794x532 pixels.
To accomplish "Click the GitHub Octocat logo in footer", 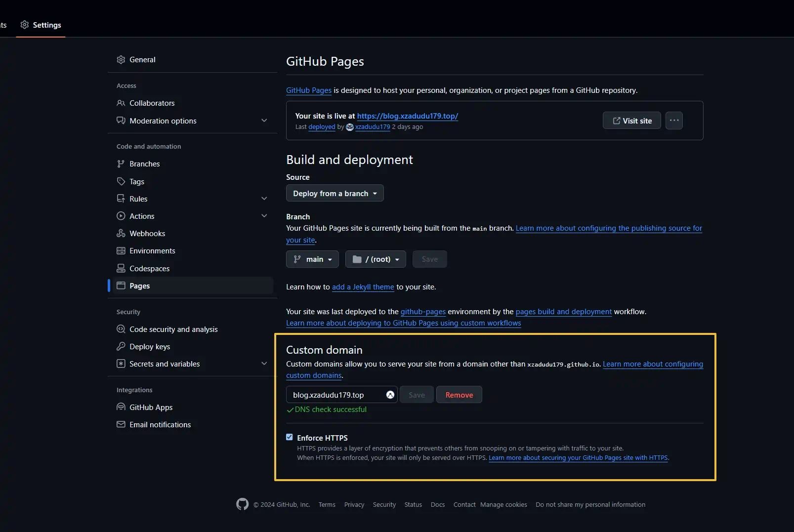I will click(242, 504).
